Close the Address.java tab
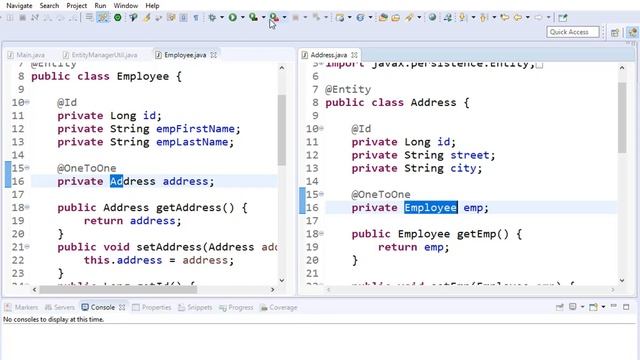The width and height of the screenshot is (640, 360). click(354, 55)
